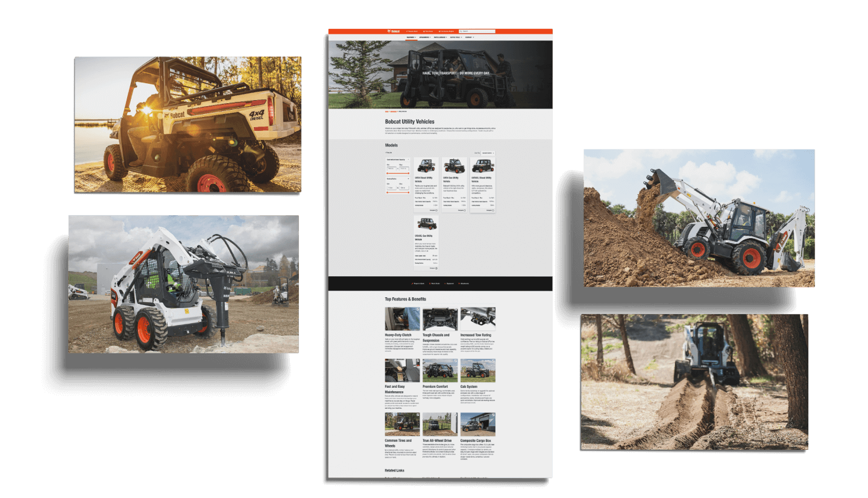Click the expand icon on True All-Wheel Drive image
Image resolution: width=868 pixels, height=498 pixels.
click(456, 415)
